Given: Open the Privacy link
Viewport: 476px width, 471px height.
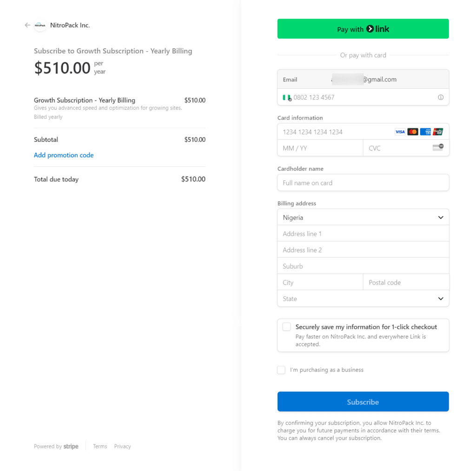Looking at the screenshot, I should click(122, 446).
